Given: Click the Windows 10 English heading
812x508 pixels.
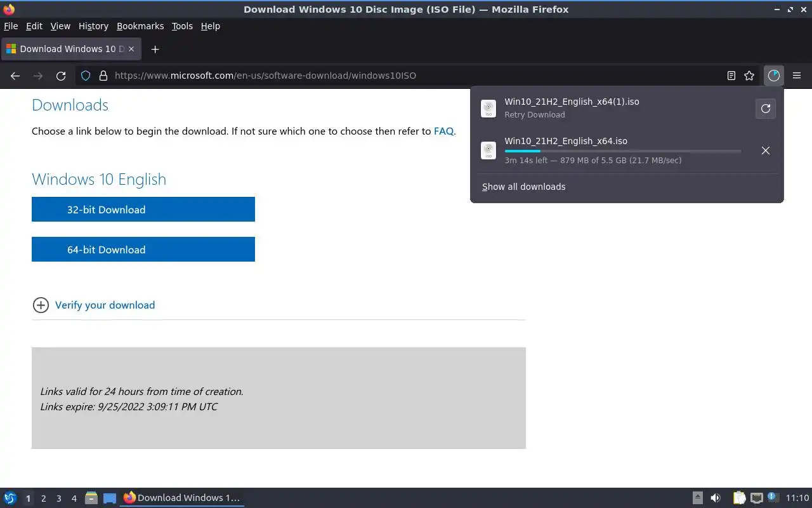Looking at the screenshot, I should [99, 179].
